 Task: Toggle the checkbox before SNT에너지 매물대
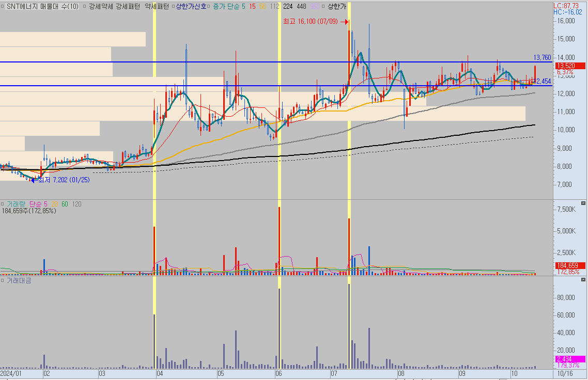click(x=2, y=6)
